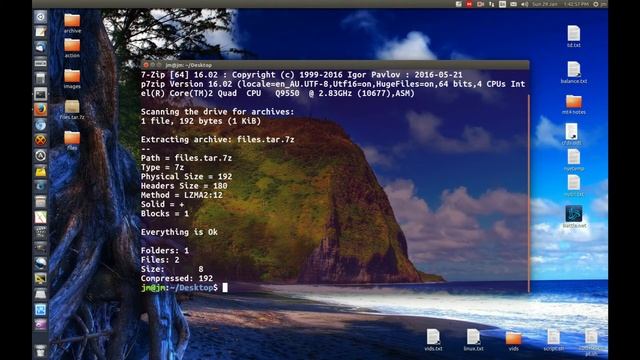The height and width of the screenshot is (360, 640).
Task: Open the 'files' desktop folder
Action: [72, 140]
